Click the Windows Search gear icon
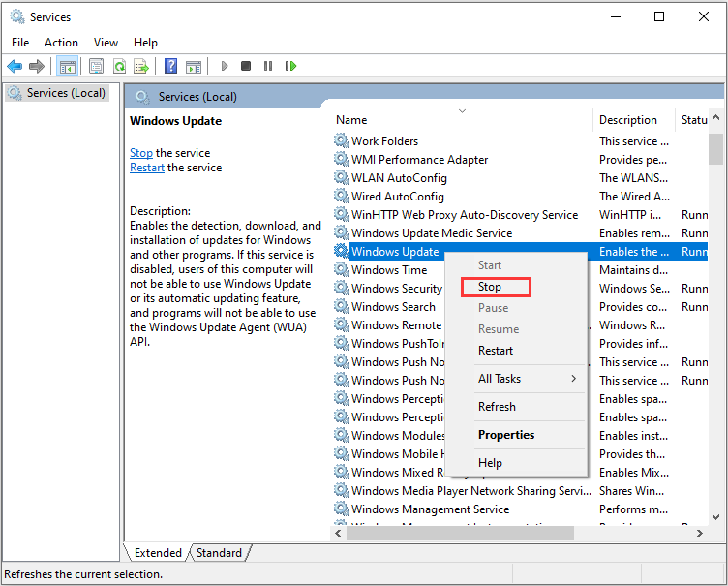The image size is (728, 586). [341, 306]
